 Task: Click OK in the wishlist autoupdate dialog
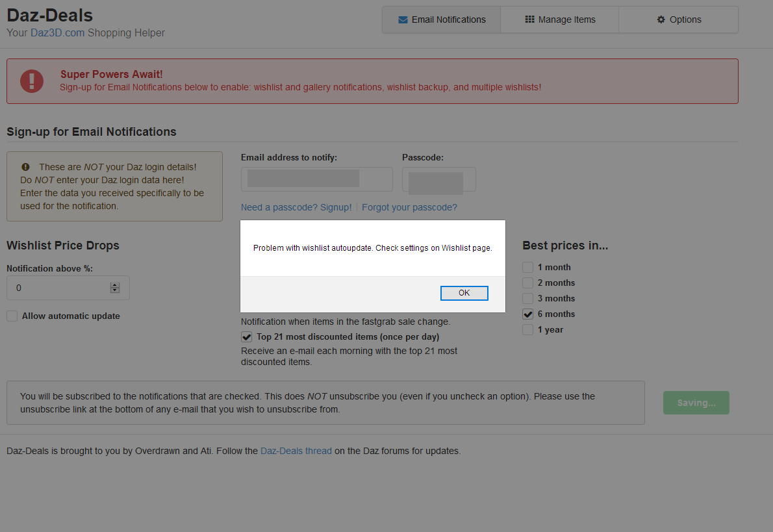tap(464, 293)
